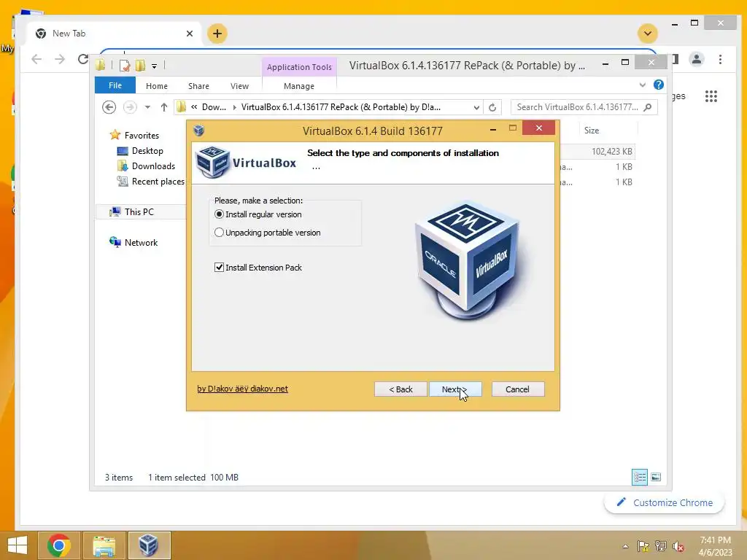Click Dow... breadcrumb in address bar

pyautogui.click(x=214, y=107)
